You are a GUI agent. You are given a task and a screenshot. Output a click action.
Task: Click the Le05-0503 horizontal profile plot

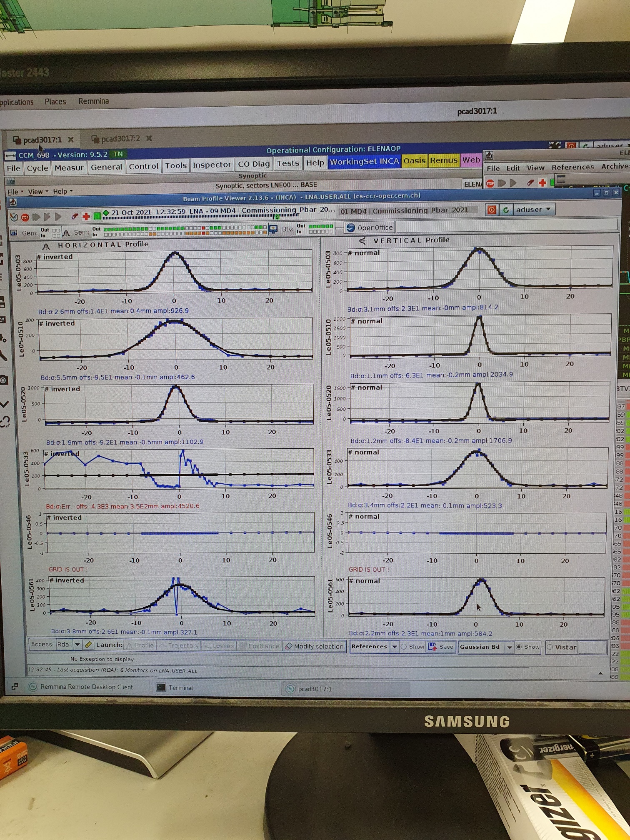[175, 271]
